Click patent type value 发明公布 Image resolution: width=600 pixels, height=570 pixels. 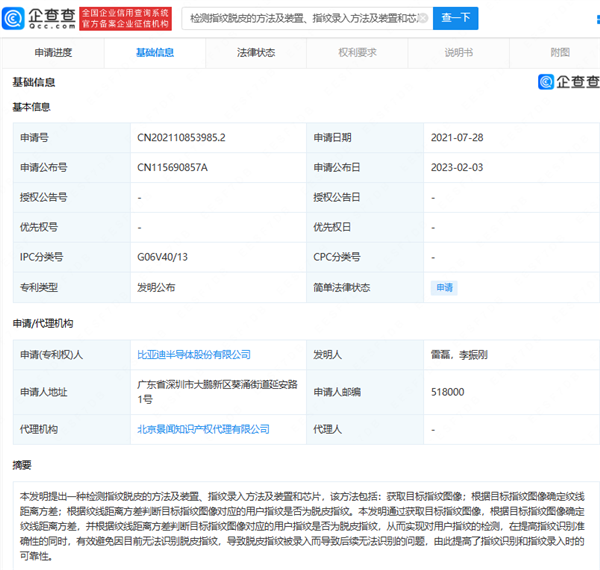[156, 287]
